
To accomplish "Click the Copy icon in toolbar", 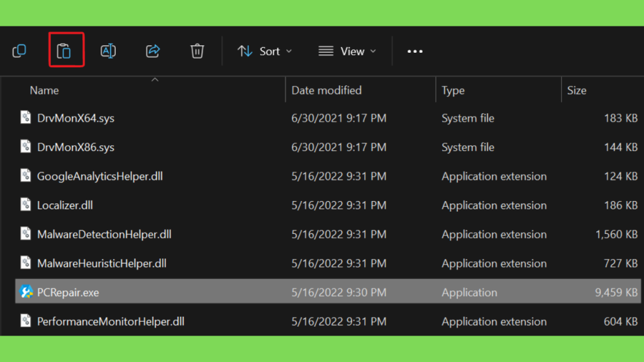I will (19, 51).
